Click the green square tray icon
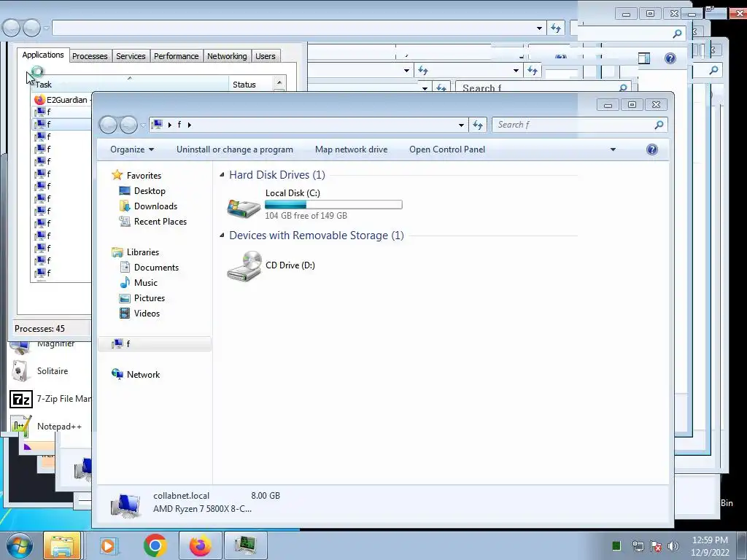This screenshot has width=747, height=560. pos(616,545)
